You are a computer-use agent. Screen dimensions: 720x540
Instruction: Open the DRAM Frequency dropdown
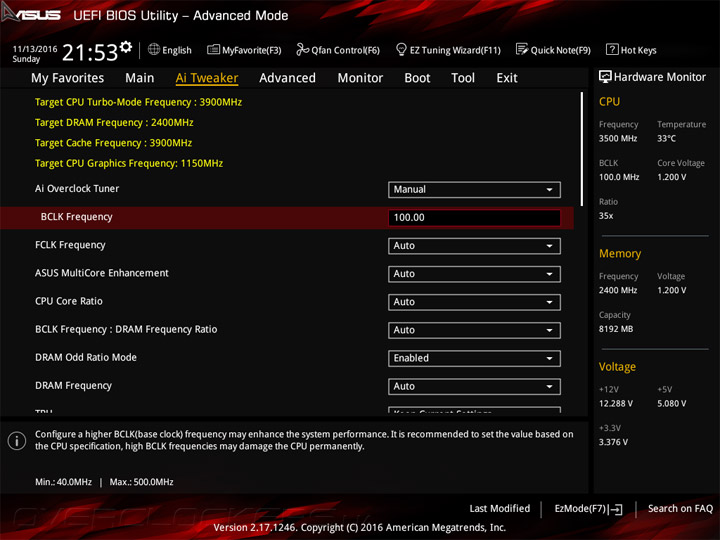pyautogui.click(x=474, y=386)
